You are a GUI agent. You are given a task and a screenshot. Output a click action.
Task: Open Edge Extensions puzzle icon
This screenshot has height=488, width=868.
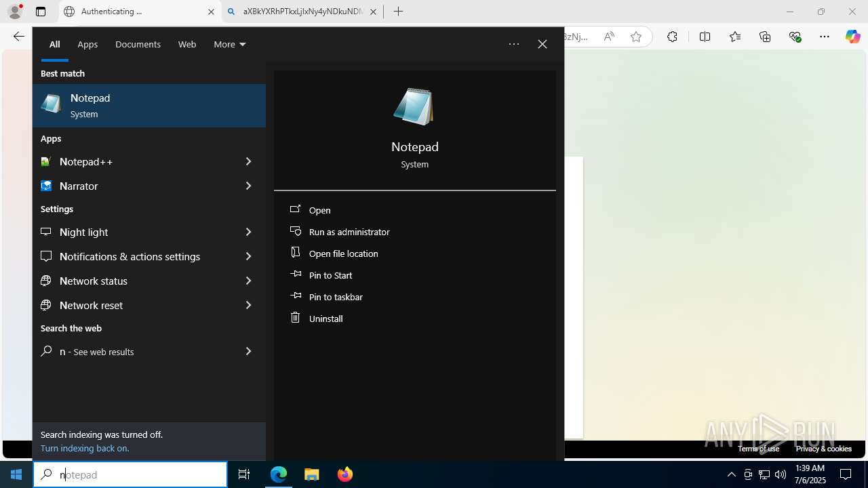point(672,37)
